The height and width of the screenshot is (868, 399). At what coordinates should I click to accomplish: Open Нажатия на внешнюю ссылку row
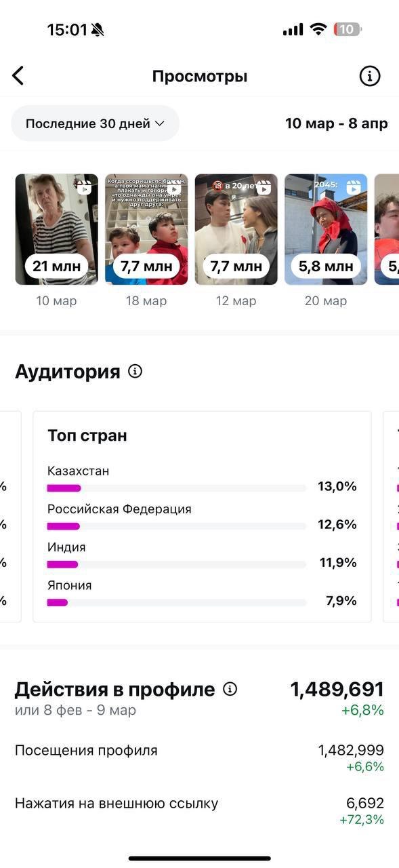tap(199, 810)
